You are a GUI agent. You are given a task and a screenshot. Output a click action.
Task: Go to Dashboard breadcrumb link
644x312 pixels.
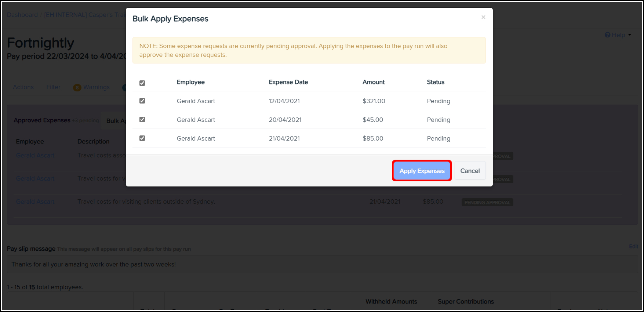pyautogui.click(x=22, y=15)
